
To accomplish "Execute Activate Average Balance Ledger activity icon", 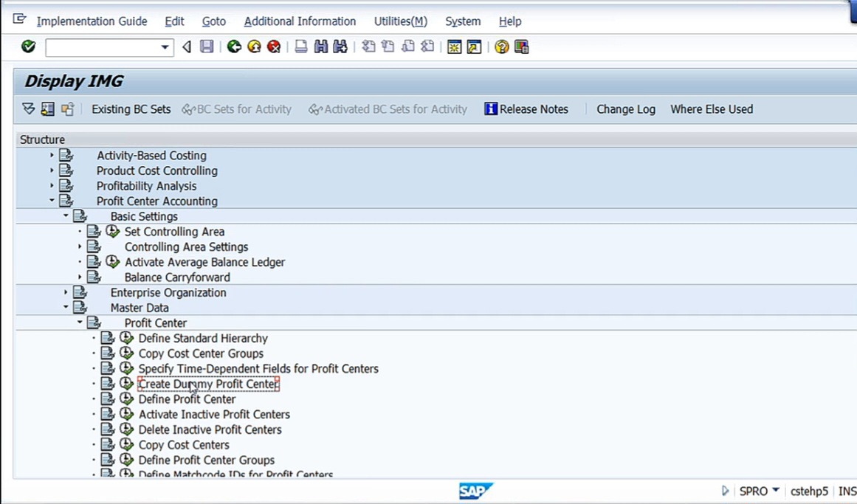I will tap(113, 262).
